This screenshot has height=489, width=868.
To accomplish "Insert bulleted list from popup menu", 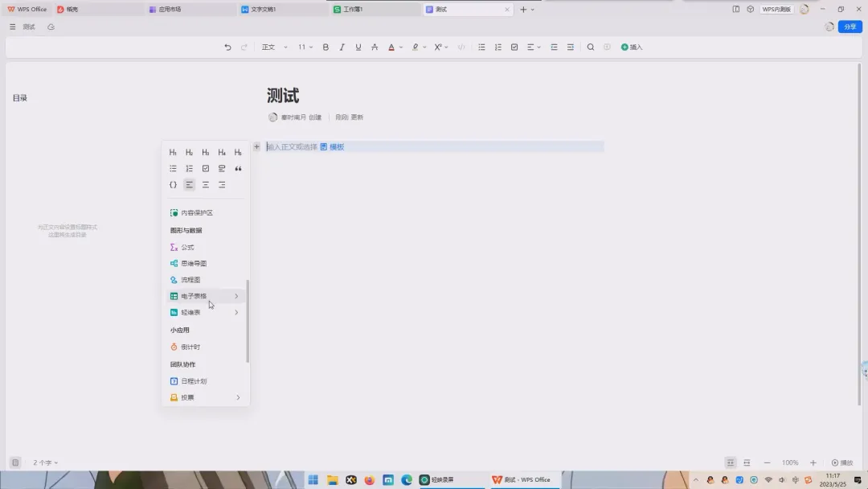I will (x=173, y=168).
